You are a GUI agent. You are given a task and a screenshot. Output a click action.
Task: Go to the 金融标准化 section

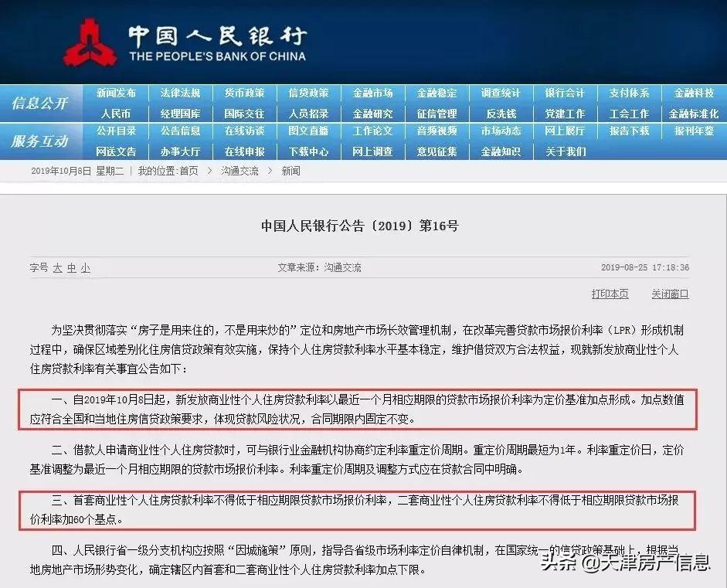point(694,114)
